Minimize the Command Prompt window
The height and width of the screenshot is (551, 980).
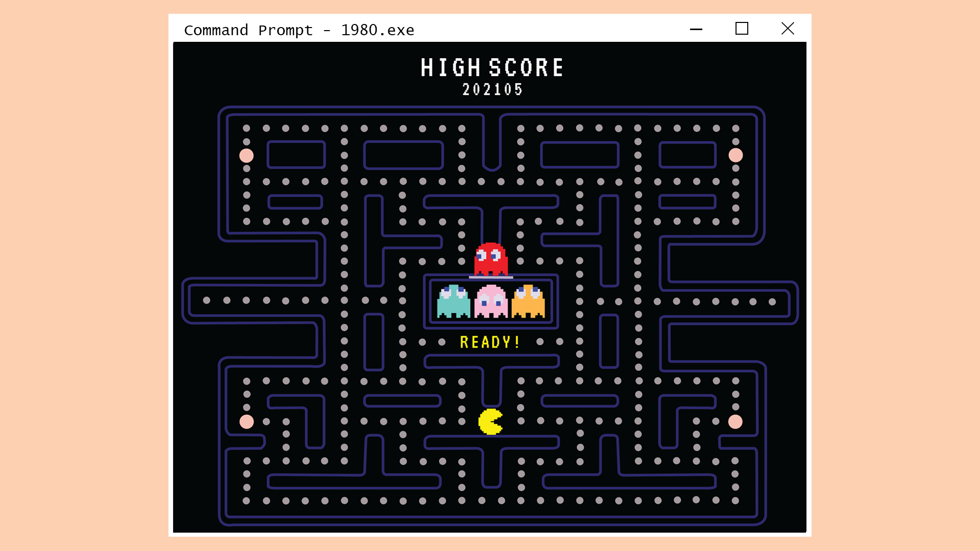(x=696, y=29)
